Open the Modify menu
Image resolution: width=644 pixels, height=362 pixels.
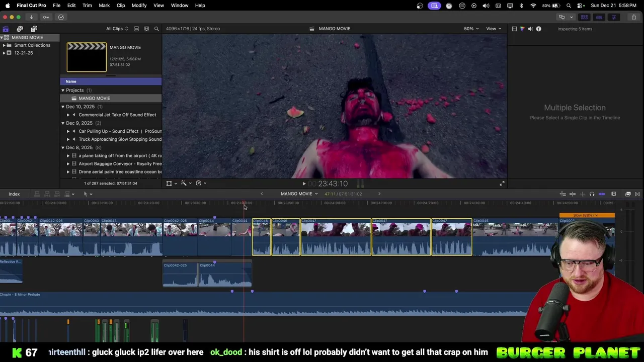pos(139,5)
